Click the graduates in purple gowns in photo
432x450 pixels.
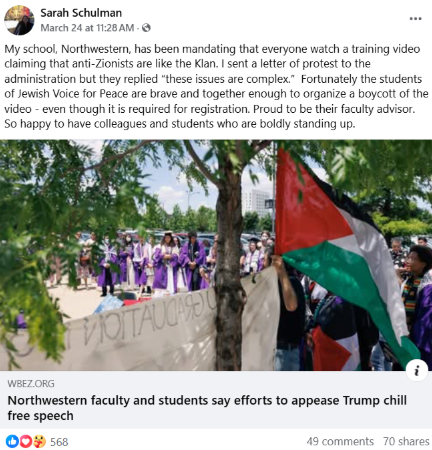tap(157, 263)
